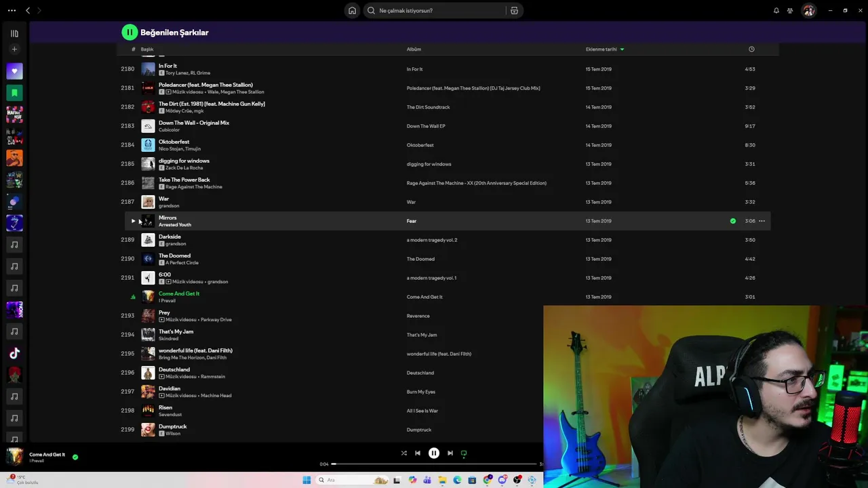868x488 pixels.
Task: Open the weather widget on the taskbar
Action: 22,480
